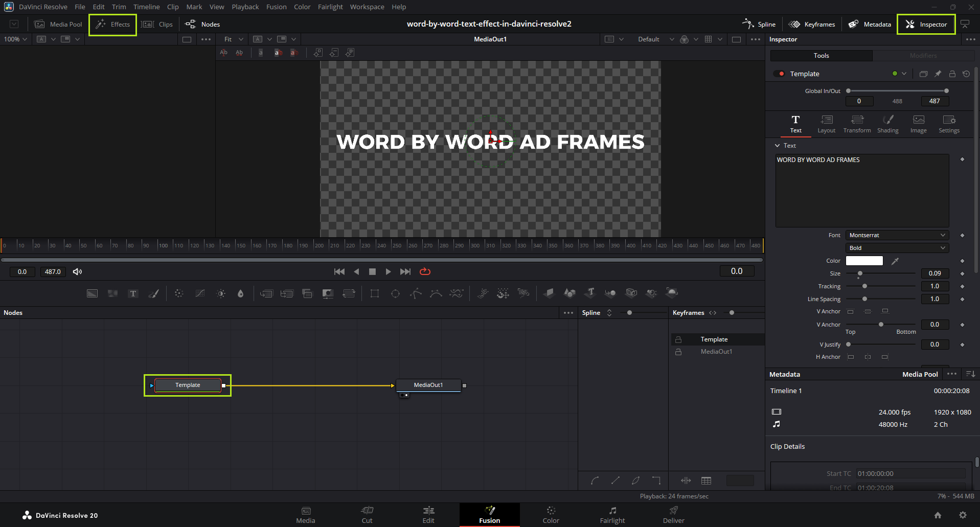Open the Effects panel button
This screenshot has width=980, height=527.
[x=113, y=25]
